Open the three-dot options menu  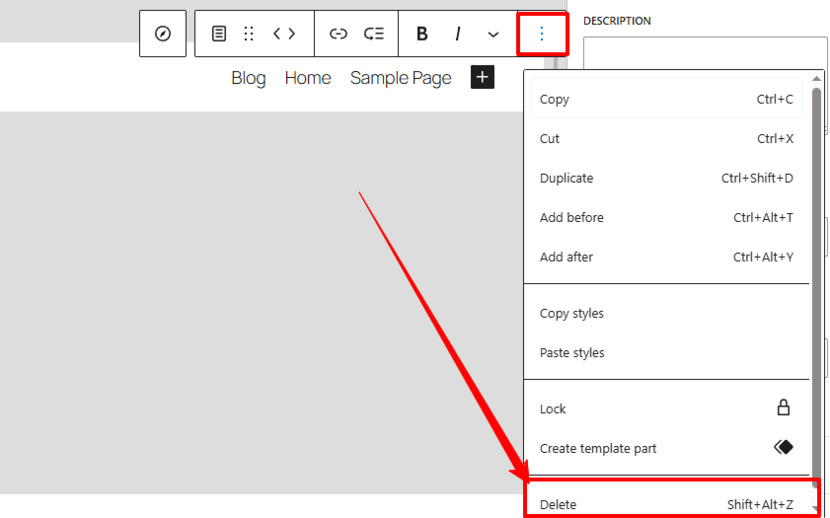pos(542,34)
